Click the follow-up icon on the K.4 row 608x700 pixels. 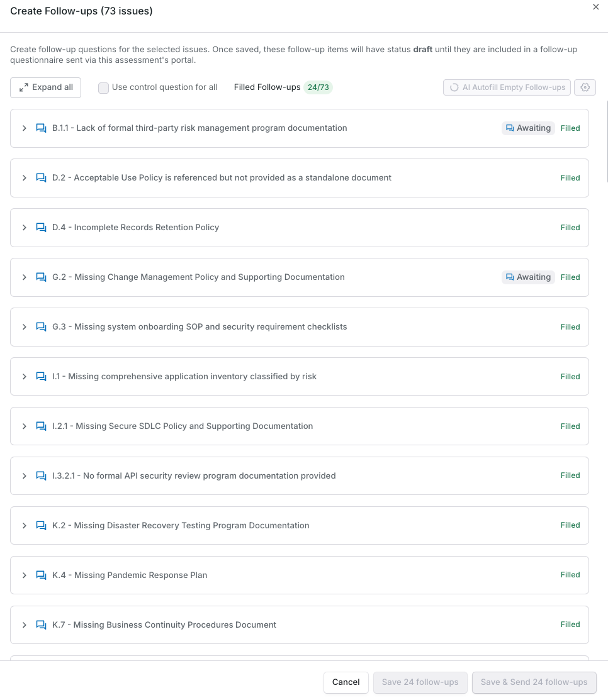[41, 575]
